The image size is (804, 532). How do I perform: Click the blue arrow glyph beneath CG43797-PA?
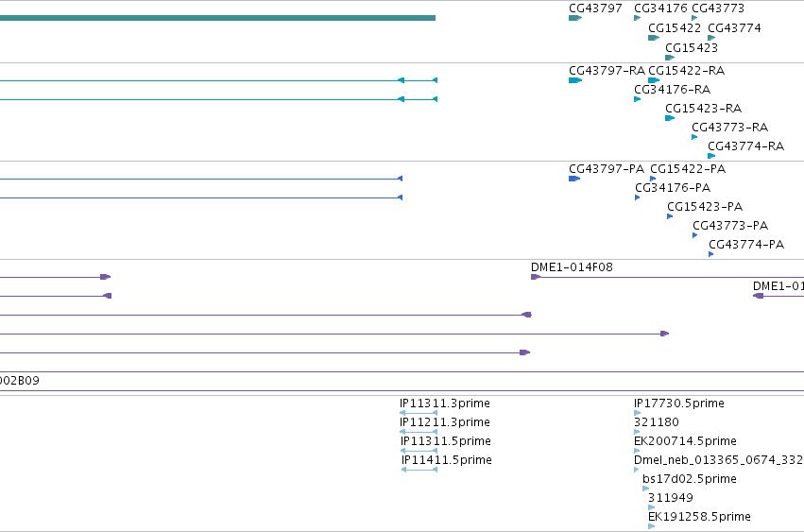point(574,179)
